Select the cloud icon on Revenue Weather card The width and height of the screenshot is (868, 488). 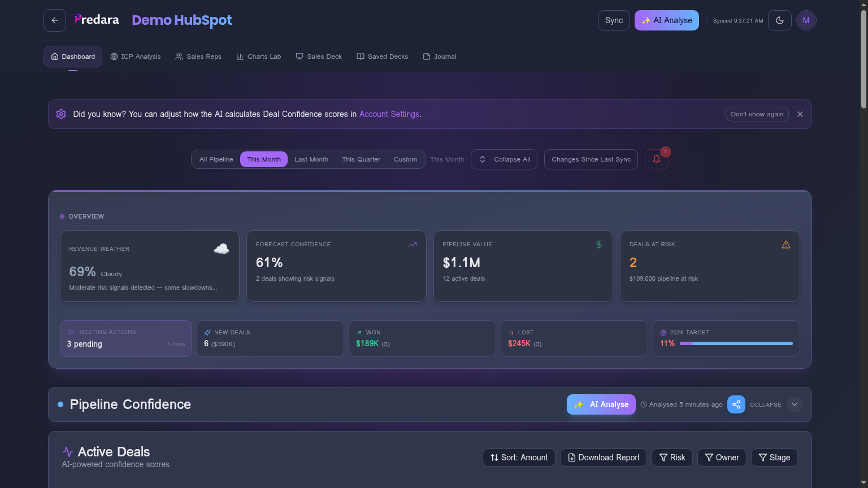coord(221,249)
